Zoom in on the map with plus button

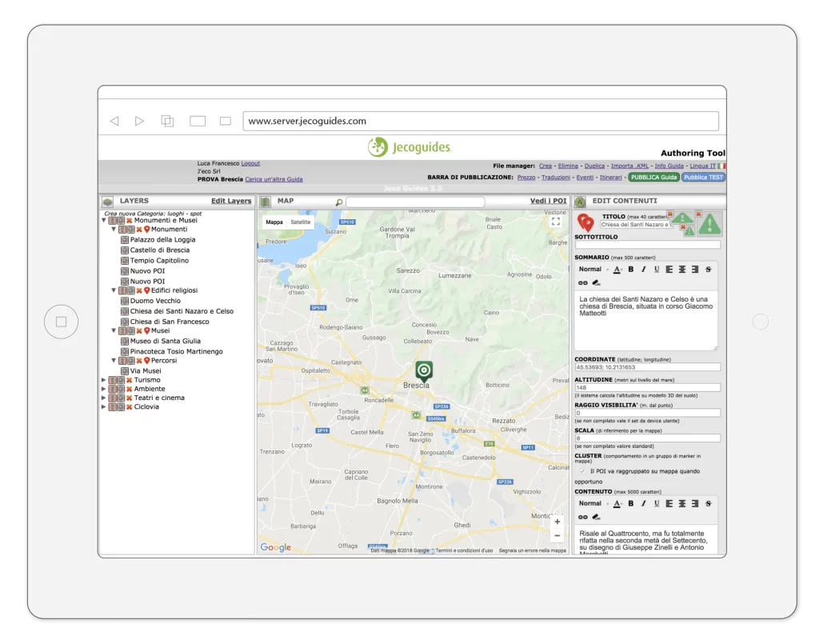(557, 522)
